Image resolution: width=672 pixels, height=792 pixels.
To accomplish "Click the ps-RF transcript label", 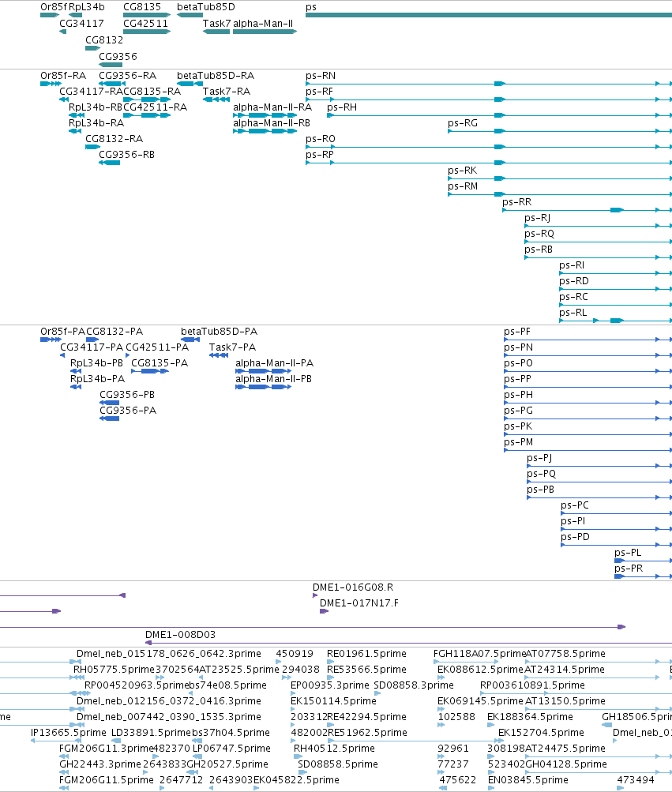I will (319, 92).
